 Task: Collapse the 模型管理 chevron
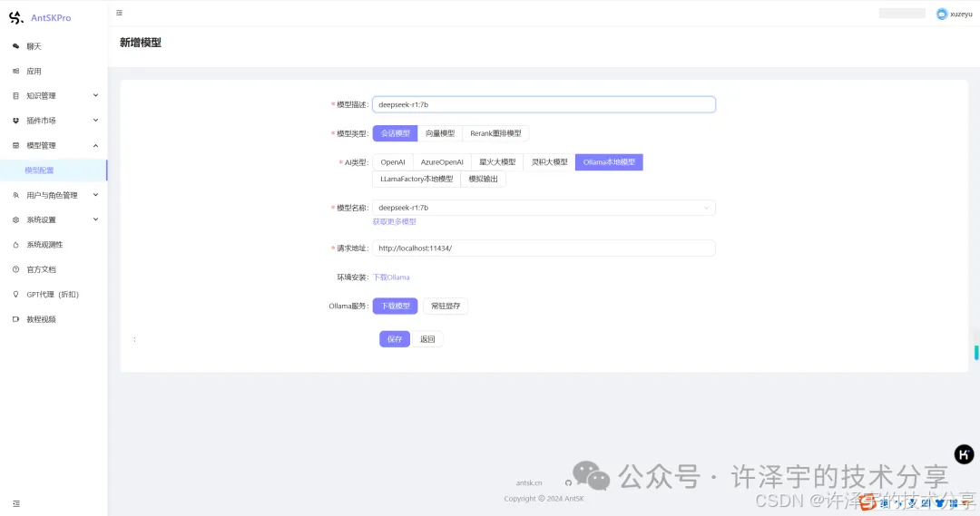pyautogui.click(x=95, y=146)
